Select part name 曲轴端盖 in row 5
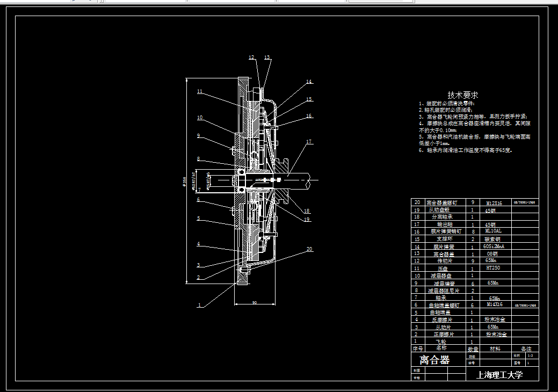 (440, 313)
